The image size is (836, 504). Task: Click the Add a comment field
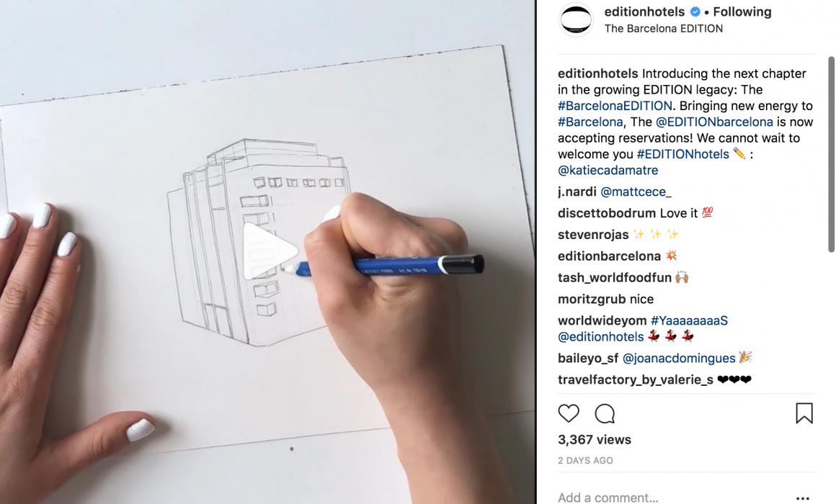click(x=672, y=498)
